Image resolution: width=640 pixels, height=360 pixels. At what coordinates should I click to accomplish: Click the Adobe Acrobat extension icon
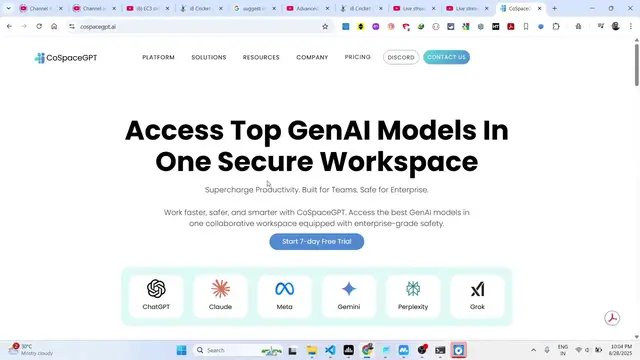point(511,27)
